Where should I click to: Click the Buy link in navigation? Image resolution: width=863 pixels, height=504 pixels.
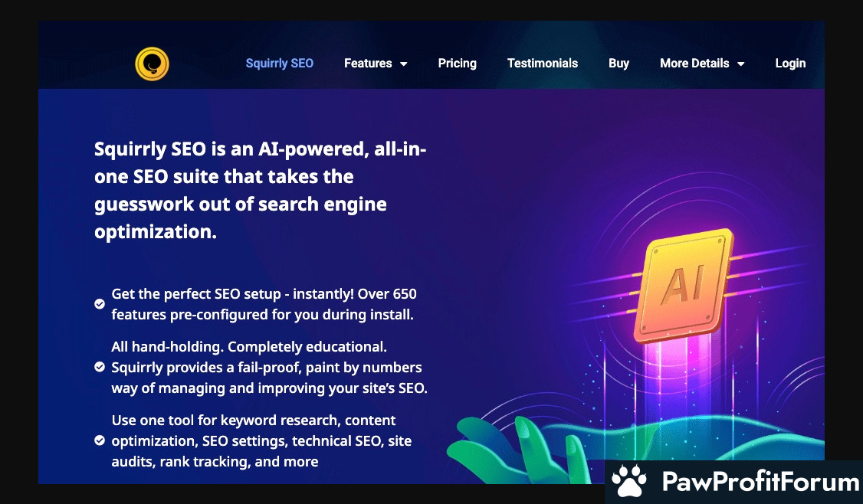(x=619, y=64)
